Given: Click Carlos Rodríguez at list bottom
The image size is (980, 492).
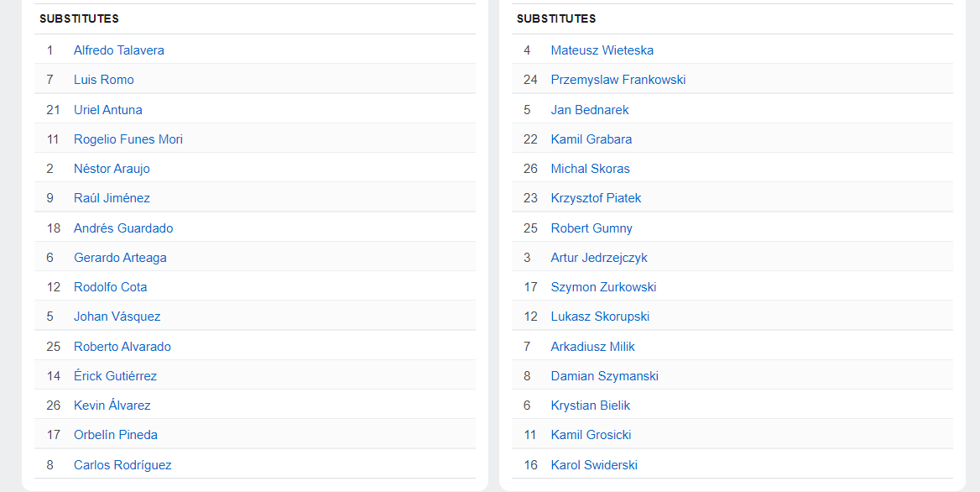Looking at the screenshot, I should pos(122,464).
